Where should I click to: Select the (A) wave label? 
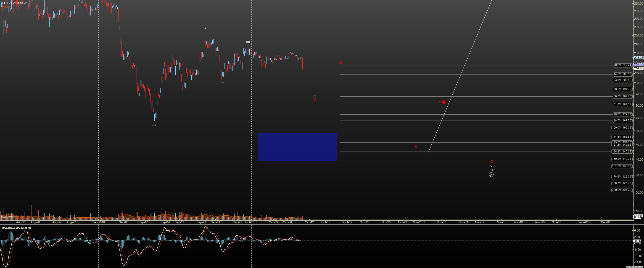coord(222,82)
